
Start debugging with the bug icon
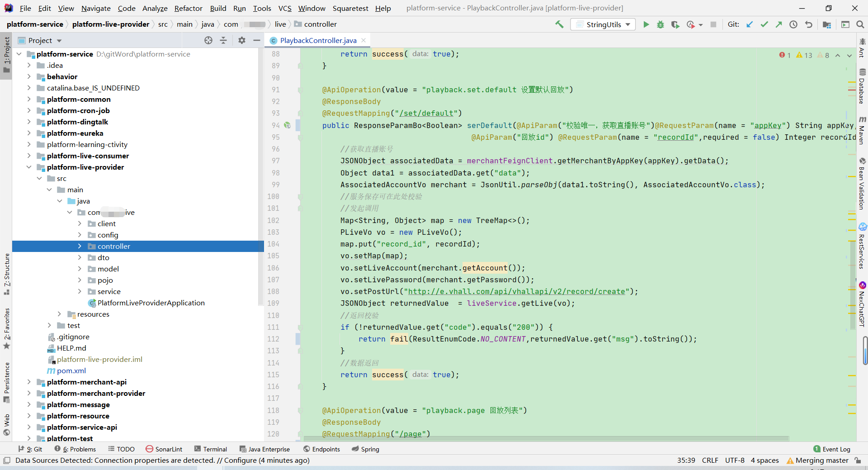pyautogui.click(x=660, y=24)
